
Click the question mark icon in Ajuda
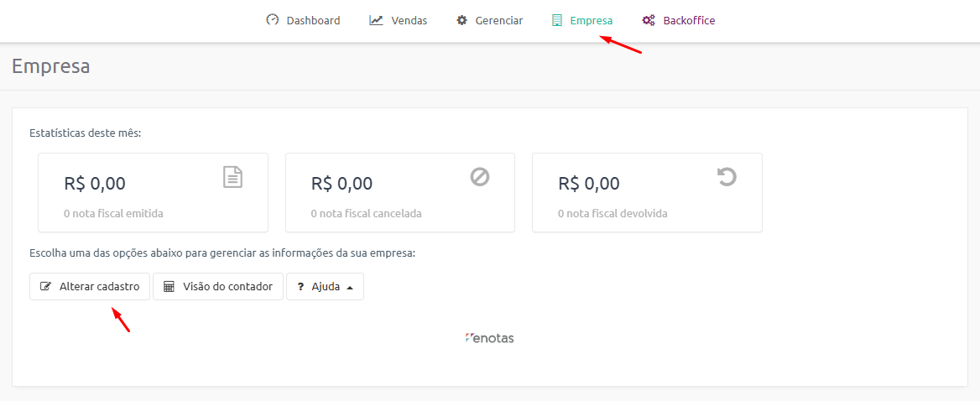click(300, 287)
